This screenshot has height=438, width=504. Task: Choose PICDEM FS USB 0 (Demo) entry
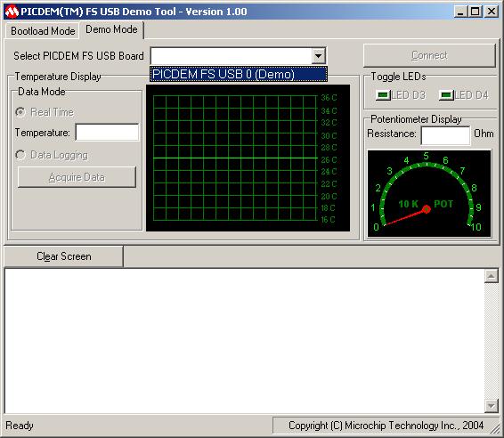click(239, 74)
